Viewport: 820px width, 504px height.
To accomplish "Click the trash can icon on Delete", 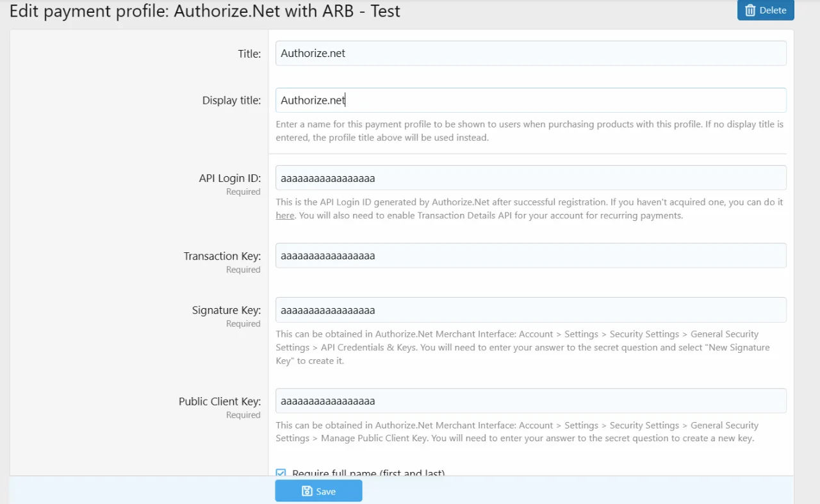I will pos(750,10).
